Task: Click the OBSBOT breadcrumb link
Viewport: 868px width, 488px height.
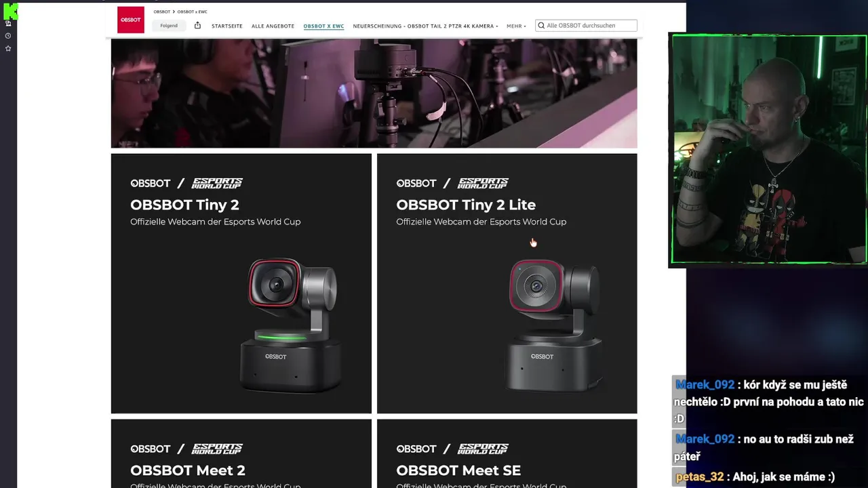Action: 161,12
